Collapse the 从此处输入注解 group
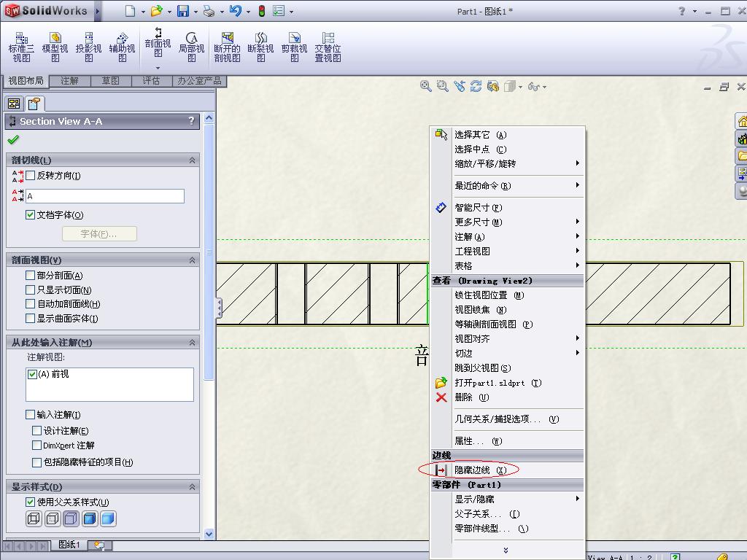 [192, 343]
